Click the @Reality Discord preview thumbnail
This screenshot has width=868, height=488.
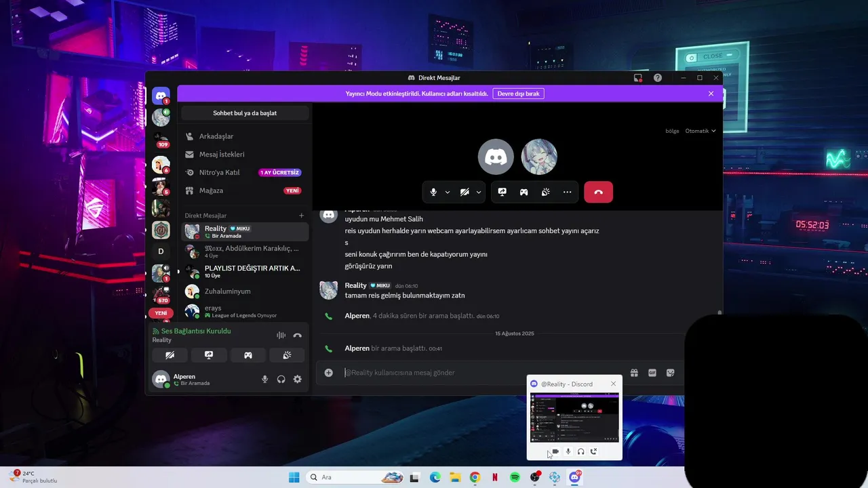coord(574,418)
